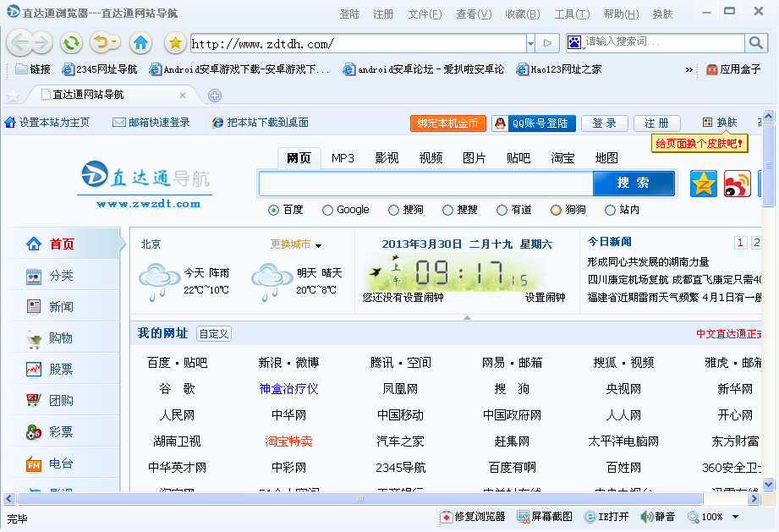Select the 站内 search radio button

(610, 210)
